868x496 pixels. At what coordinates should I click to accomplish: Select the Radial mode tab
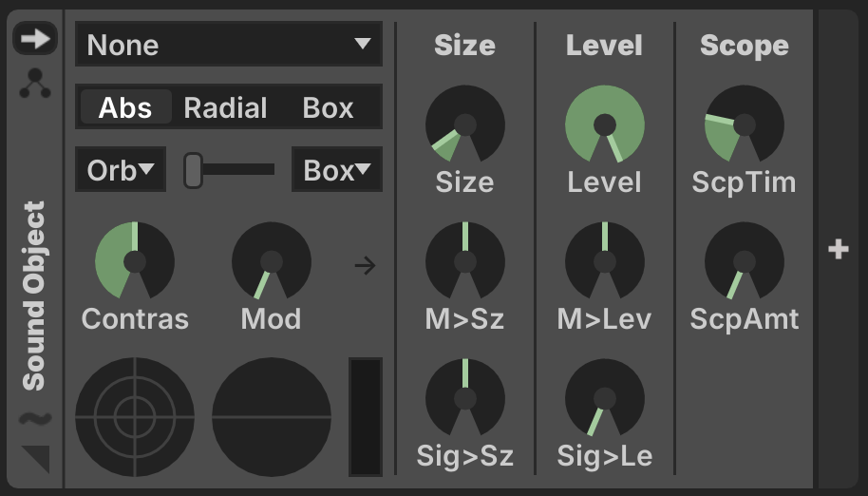coord(226,107)
